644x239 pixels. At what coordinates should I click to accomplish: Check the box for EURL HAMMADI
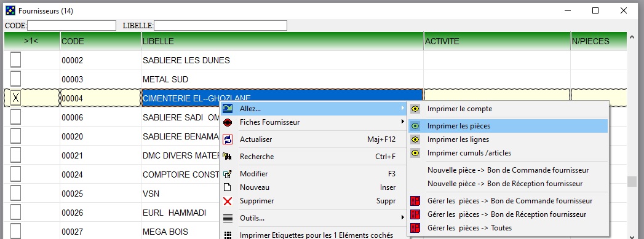coord(15,213)
